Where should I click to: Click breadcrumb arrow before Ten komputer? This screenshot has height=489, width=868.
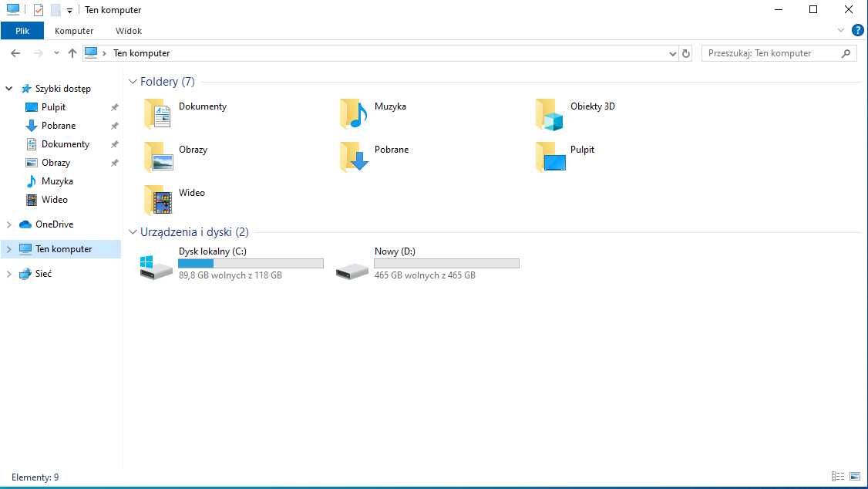pyautogui.click(x=104, y=53)
